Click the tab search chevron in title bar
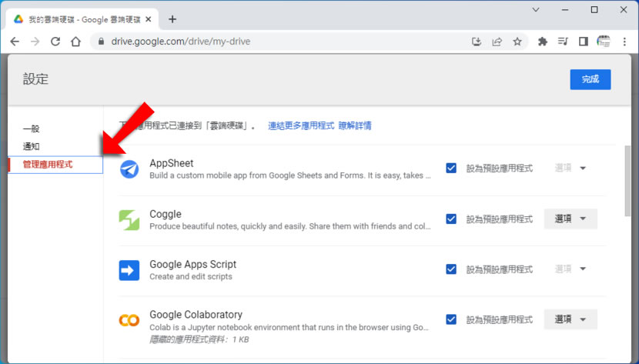Viewport: 639px width, 364px height. click(536, 10)
